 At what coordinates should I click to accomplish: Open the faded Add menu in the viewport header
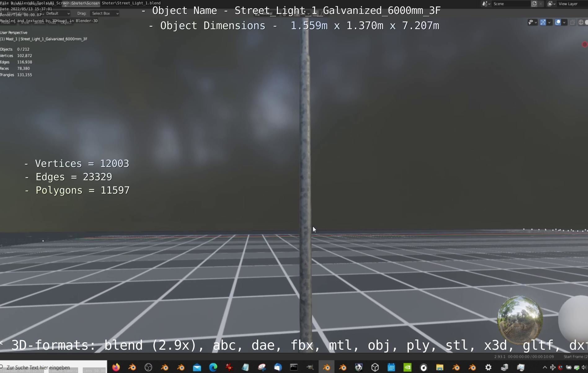click(x=52, y=23)
